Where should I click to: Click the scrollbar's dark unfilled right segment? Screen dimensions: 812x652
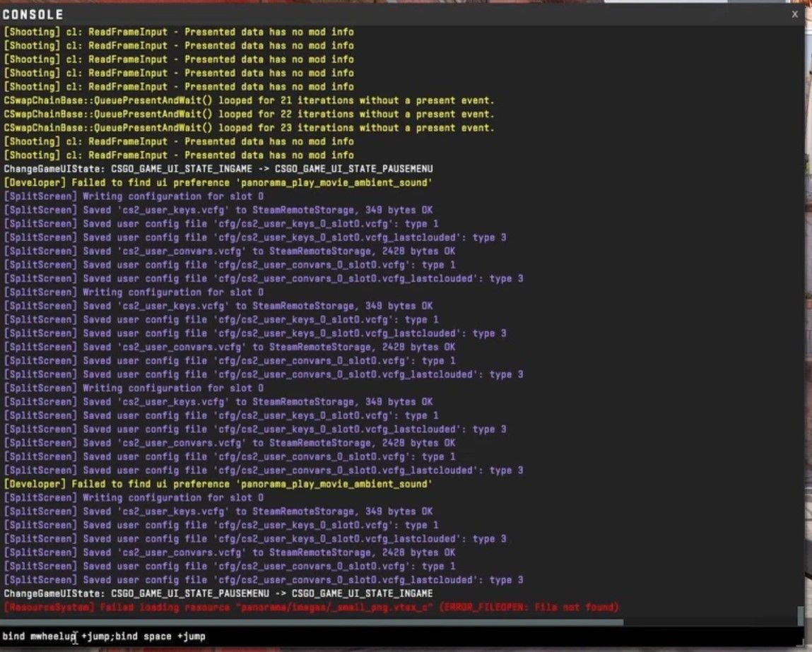714,620
